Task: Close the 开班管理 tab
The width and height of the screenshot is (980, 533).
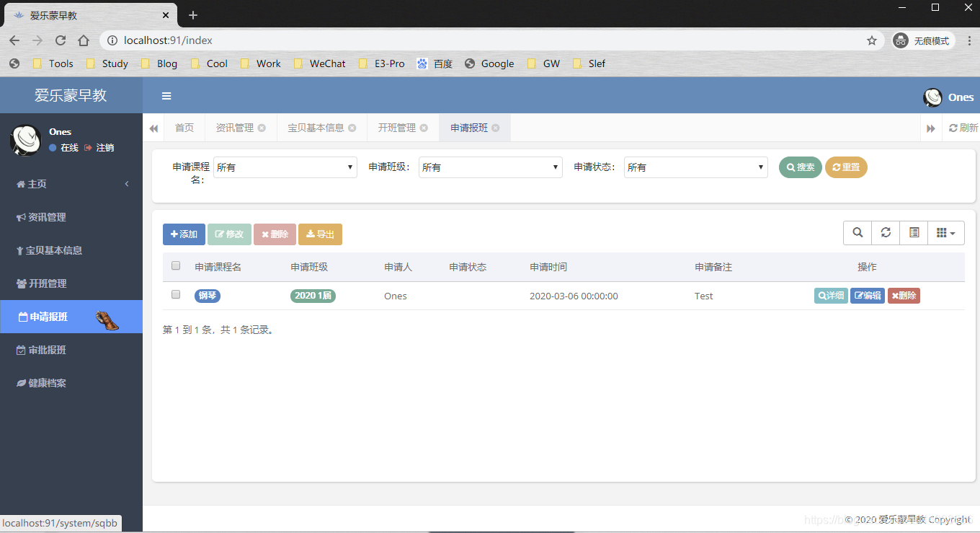Action: tap(424, 128)
